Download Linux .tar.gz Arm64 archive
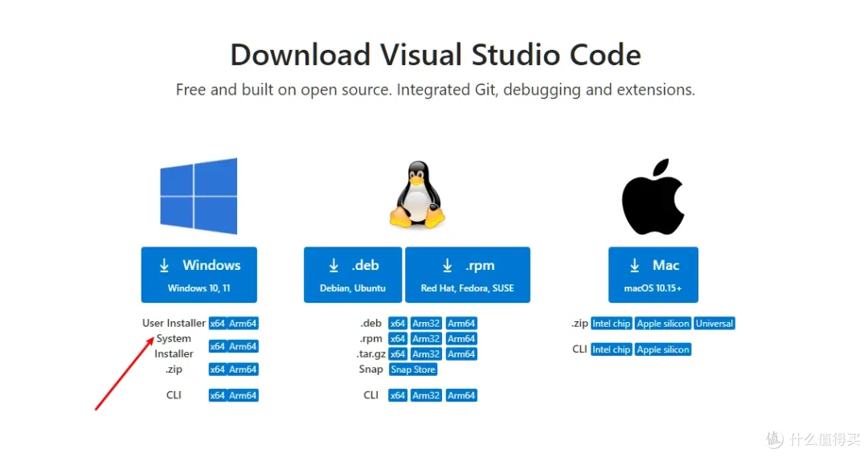 click(x=461, y=354)
